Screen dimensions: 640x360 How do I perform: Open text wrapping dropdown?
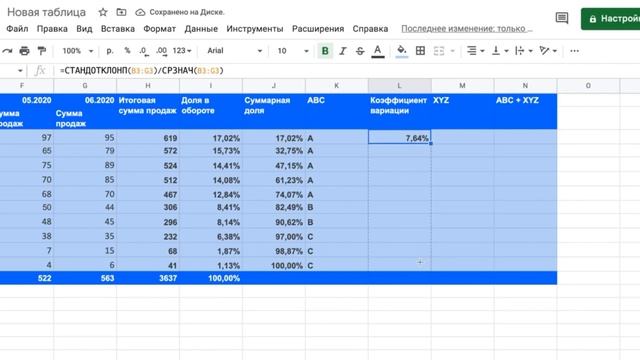tap(524, 51)
